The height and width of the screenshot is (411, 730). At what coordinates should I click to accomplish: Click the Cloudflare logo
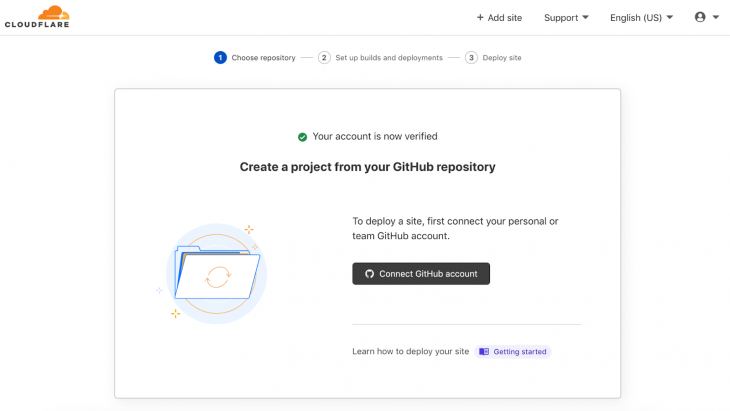39,17
